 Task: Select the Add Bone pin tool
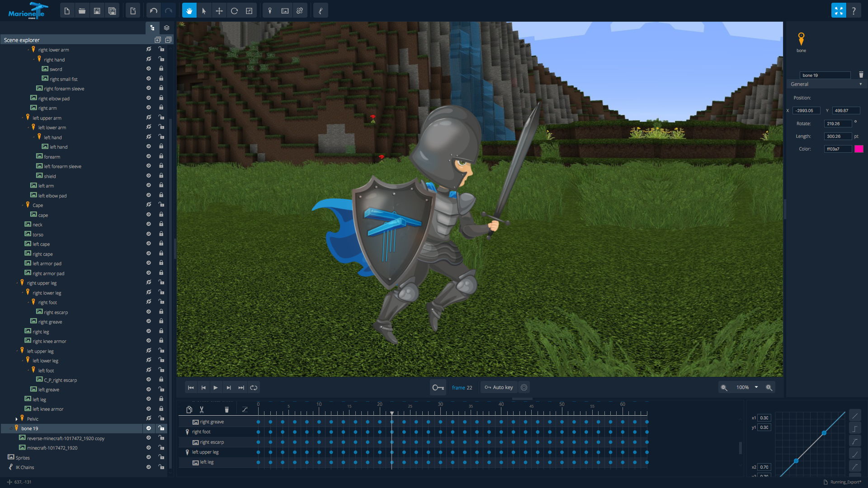click(x=270, y=11)
